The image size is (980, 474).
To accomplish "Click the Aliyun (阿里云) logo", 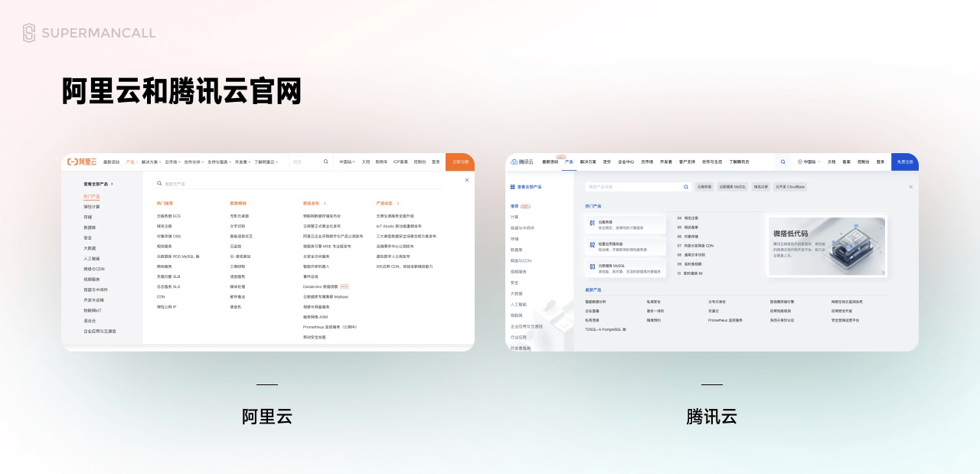I will 82,162.
